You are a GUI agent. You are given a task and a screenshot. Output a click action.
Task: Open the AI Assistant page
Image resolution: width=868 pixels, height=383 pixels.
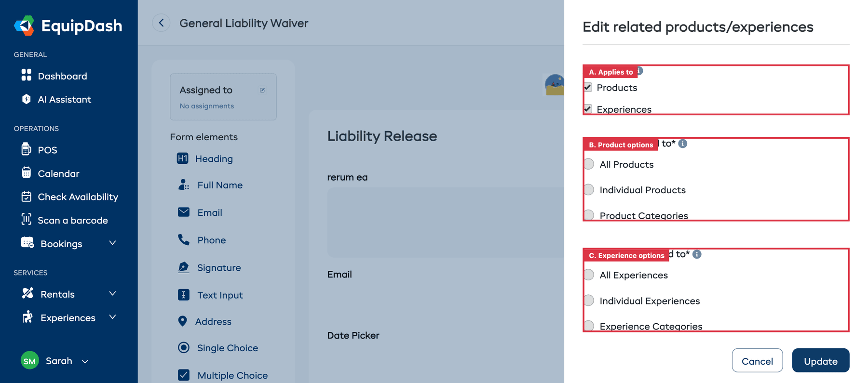(64, 99)
